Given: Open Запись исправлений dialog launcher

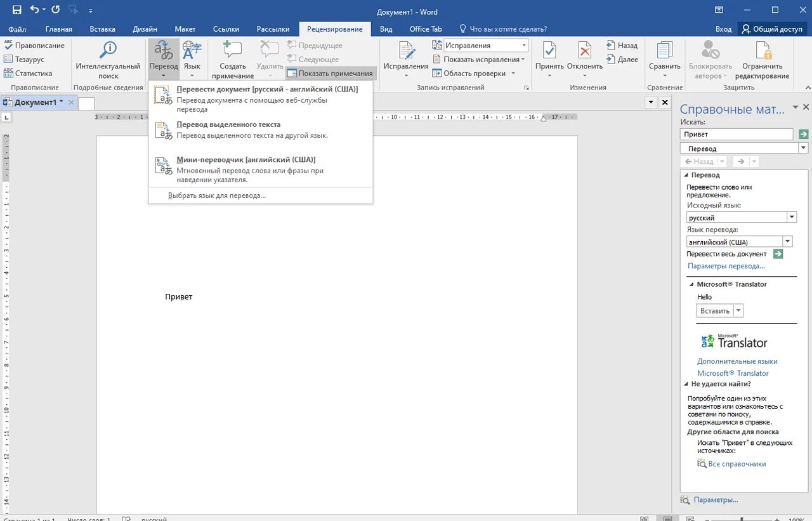Looking at the screenshot, I should pyautogui.click(x=527, y=88).
